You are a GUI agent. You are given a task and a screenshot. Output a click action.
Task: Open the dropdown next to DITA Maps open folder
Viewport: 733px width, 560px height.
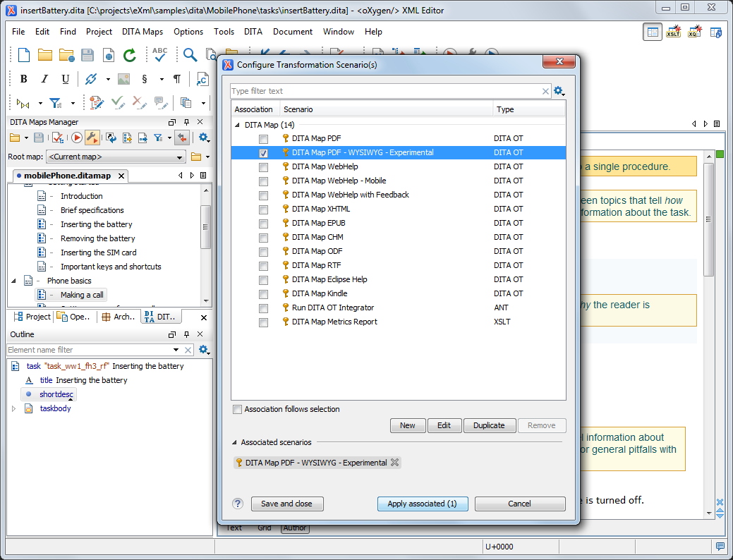[x=26, y=138]
